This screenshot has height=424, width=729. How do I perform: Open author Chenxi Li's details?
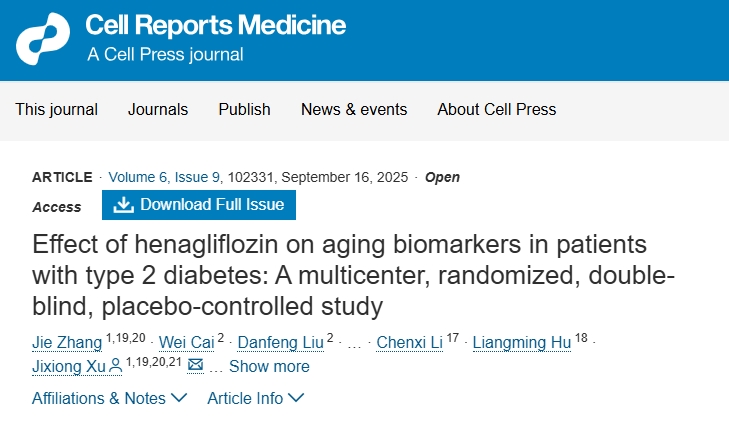tap(410, 342)
